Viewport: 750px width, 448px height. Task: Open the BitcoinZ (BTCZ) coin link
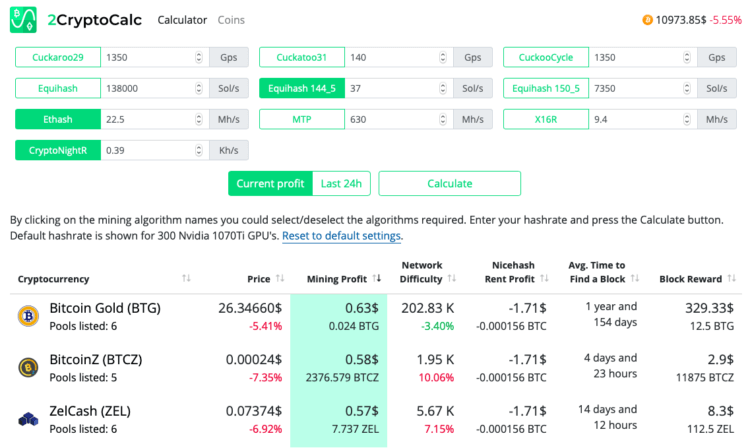pos(96,360)
